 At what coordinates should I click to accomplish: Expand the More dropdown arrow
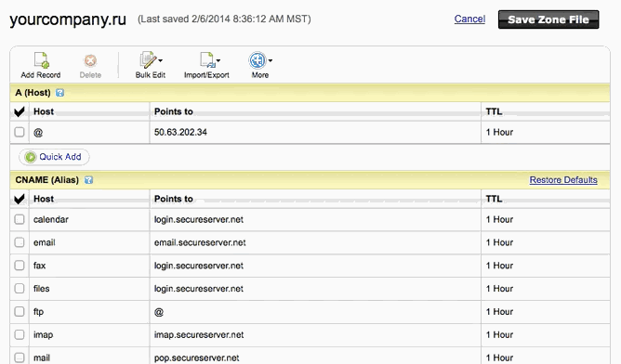click(271, 60)
